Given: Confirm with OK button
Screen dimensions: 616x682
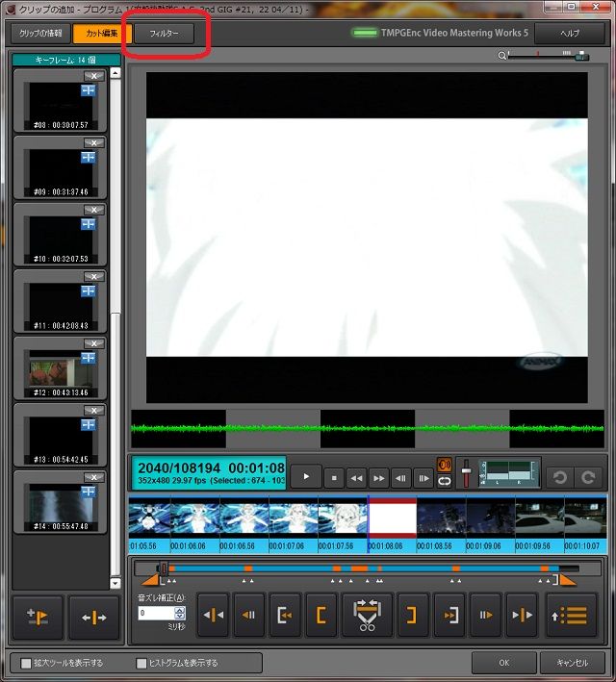Looking at the screenshot, I should [x=504, y=663].
